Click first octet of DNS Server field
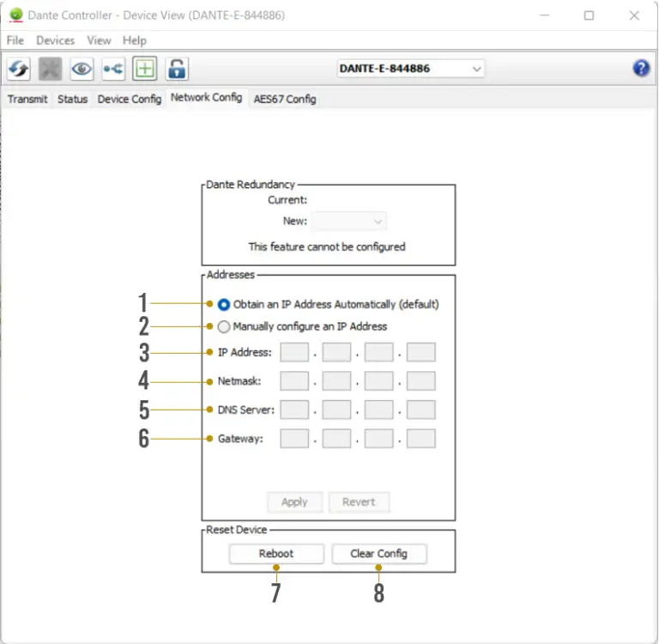This screenshot has width=659, height=644. point(294,410)
